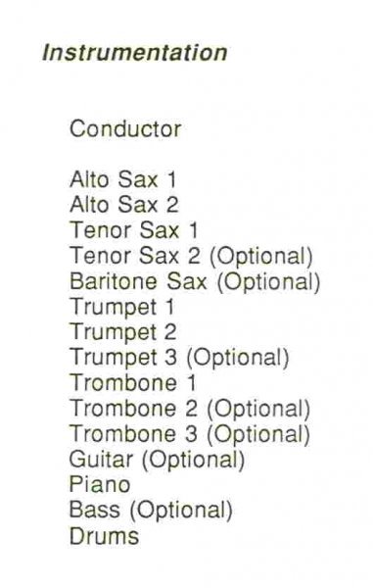The image size is (373, 588).
Task: Select the Bass (Optional) line
Action: pyautogui.click(x=151, y=511)
